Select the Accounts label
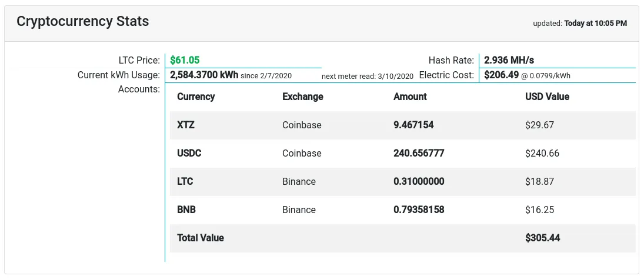 pyautogui.click(x=139, y=89)
